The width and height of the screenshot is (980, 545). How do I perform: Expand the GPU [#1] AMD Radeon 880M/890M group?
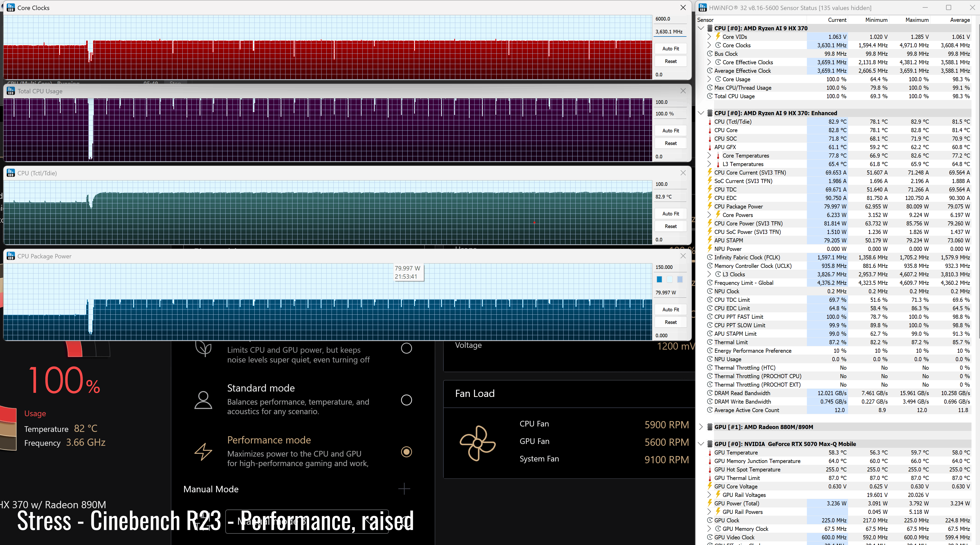[x=701, y=427]
